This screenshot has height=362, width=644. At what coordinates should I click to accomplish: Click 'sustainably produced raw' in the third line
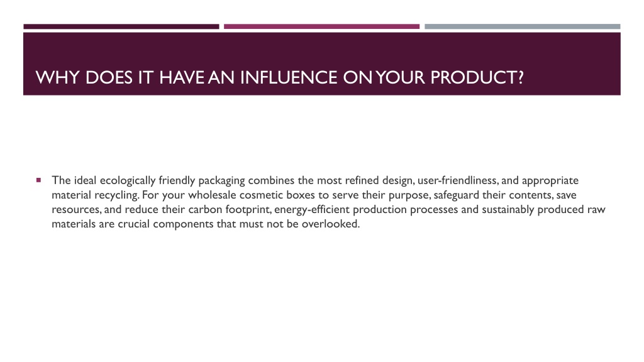tap(543, 210)
